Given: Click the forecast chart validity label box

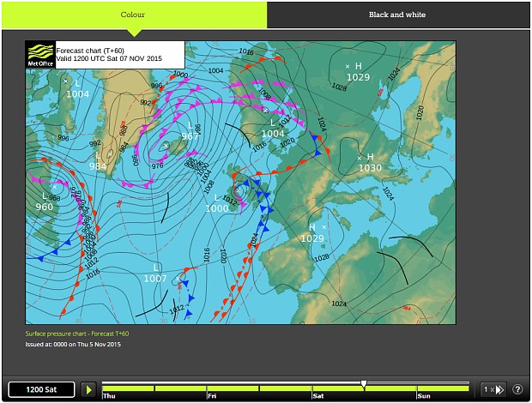Looking at the screenshot, I should pyautogui.click(x=118, y=54).
